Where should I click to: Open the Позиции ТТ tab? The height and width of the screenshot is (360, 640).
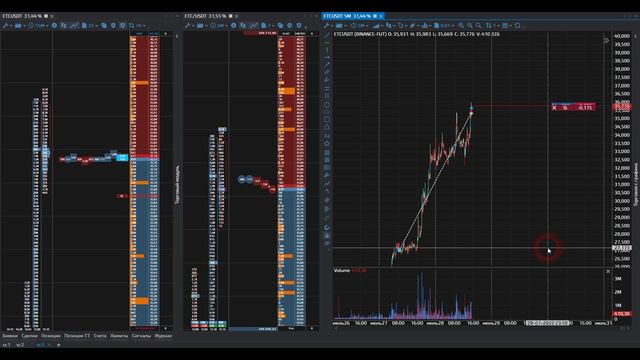77,336
